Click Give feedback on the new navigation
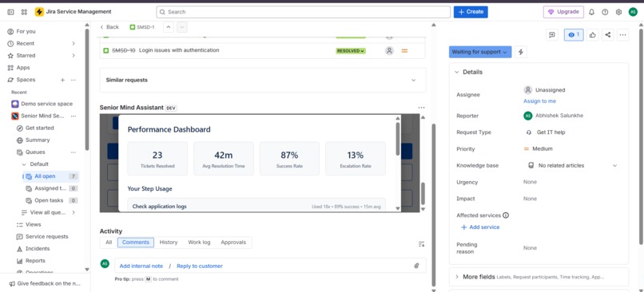644x292 pixels. 45,283
